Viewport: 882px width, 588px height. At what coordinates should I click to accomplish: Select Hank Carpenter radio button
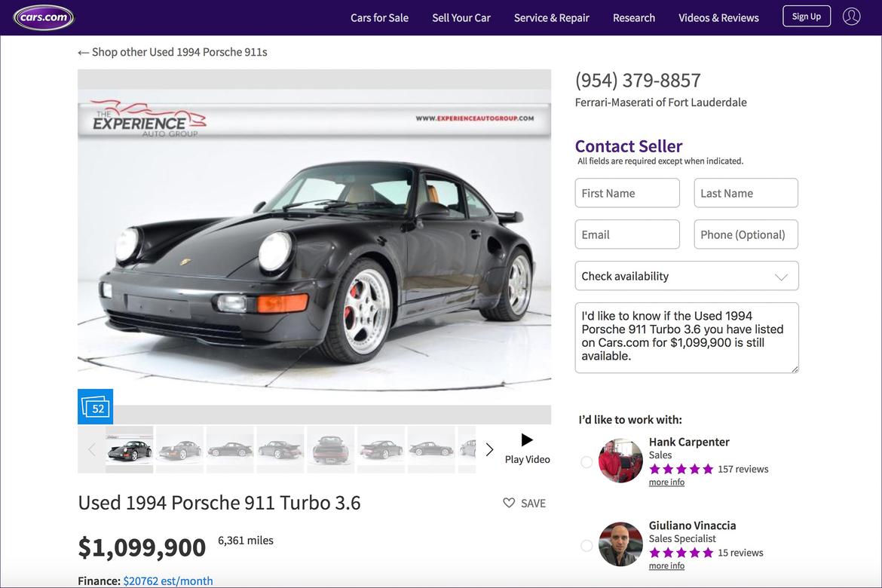586,462
